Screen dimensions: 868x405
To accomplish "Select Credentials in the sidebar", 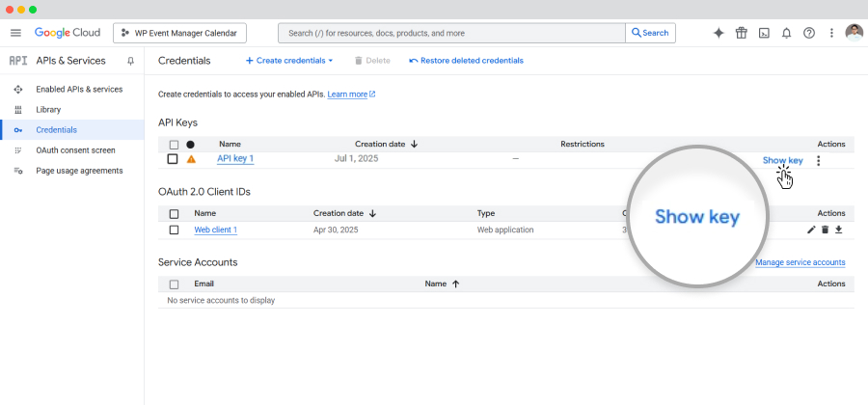I will (57, 130).
